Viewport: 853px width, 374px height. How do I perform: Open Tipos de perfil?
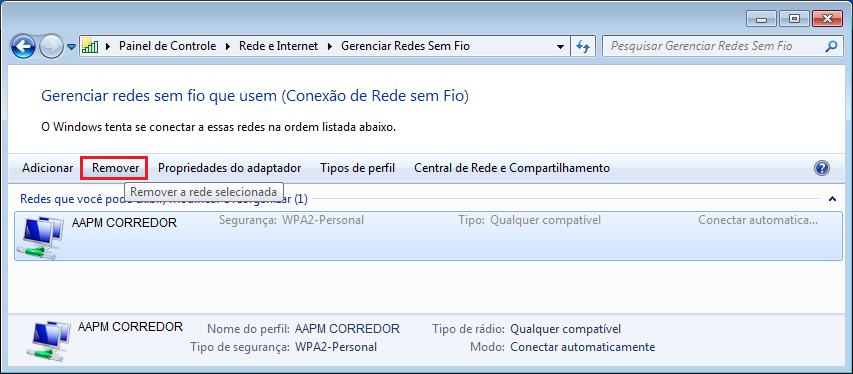(x=357, y=168)
